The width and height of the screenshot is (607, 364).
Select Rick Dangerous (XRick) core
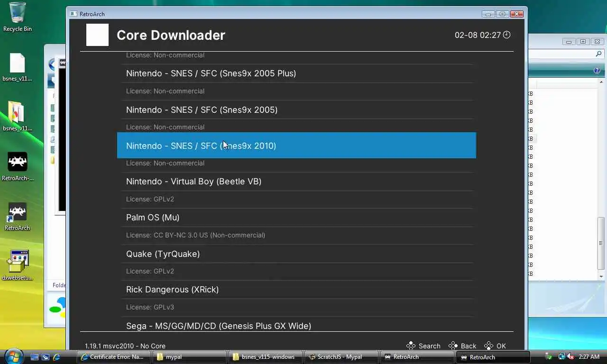(x=296, y=290)
